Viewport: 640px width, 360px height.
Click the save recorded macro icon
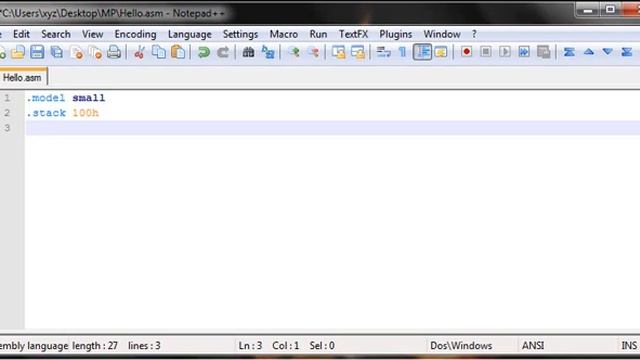coord(544,52)
